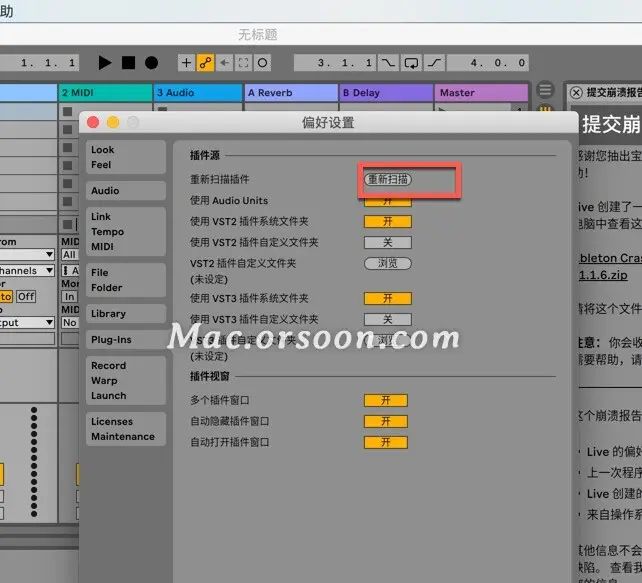The height and width of the screenshot is (583, 642).
Task: Set monitor to Auto on first track
Action: click(6, 296)
